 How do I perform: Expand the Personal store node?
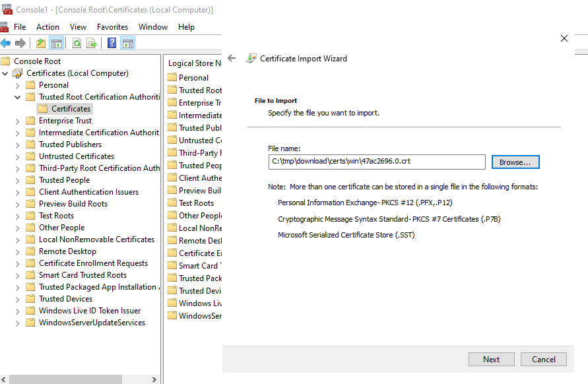coord(17,86)
